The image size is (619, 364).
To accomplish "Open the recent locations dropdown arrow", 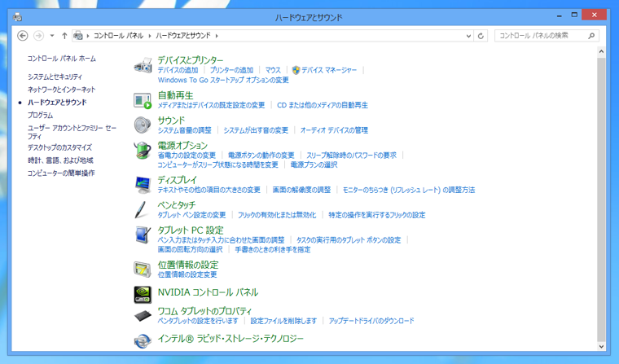I will (51, 36).
